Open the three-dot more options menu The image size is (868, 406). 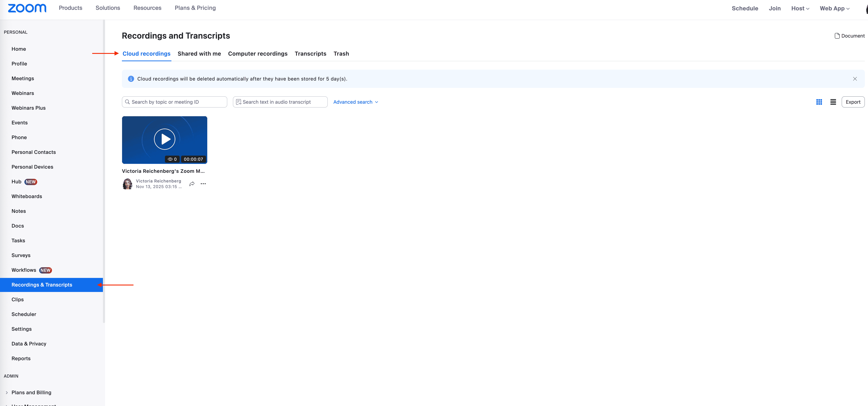(203, 184)
